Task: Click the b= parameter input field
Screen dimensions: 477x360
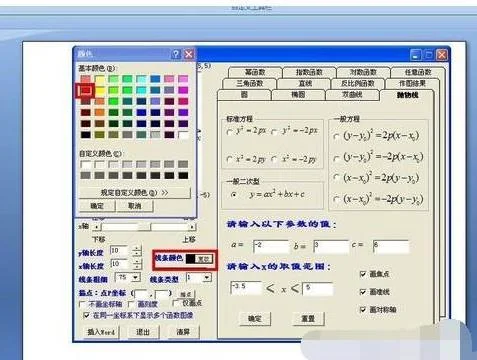Action: tap(331, 247)
